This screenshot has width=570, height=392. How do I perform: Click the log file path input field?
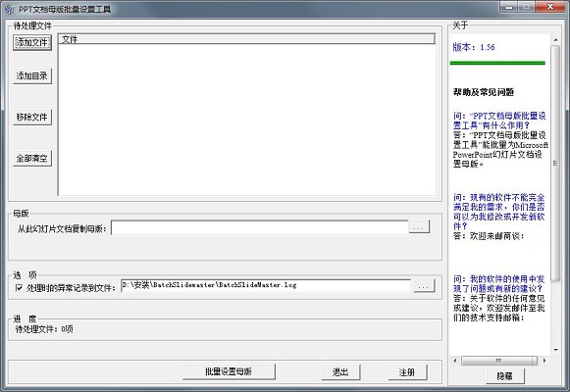(x=266, y=285)
